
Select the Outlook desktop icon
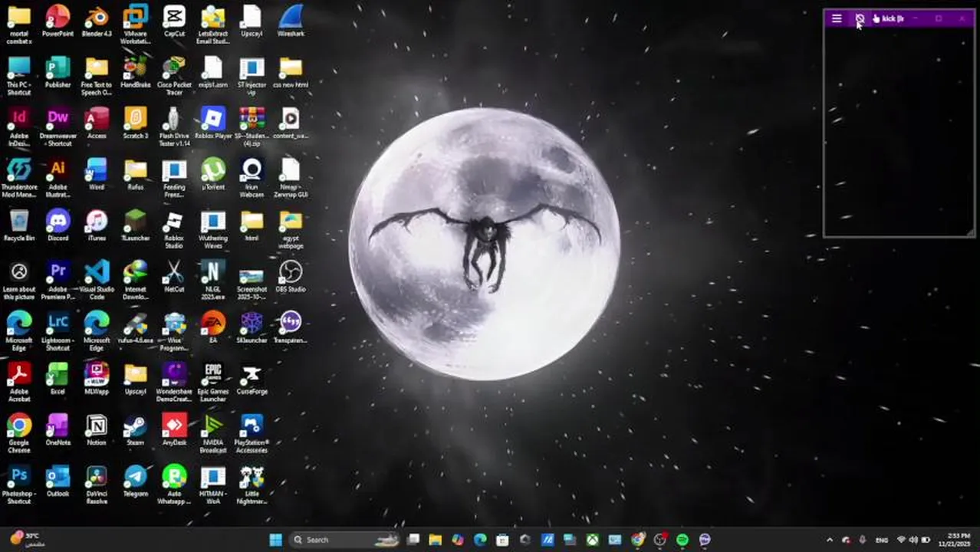58,481
